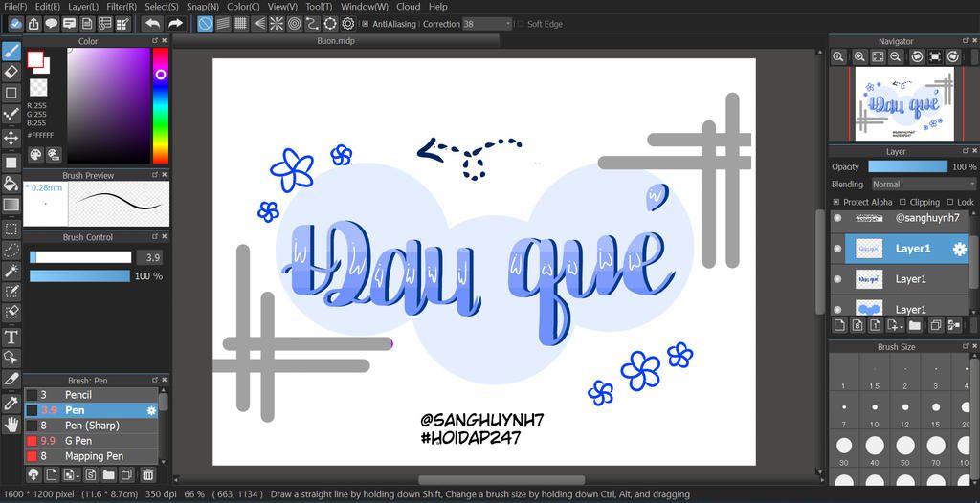Image resolution: width=980 pixels, height=503 pixels.
Task: Hide the selected Layer1 layer
Action: [837, 249]
